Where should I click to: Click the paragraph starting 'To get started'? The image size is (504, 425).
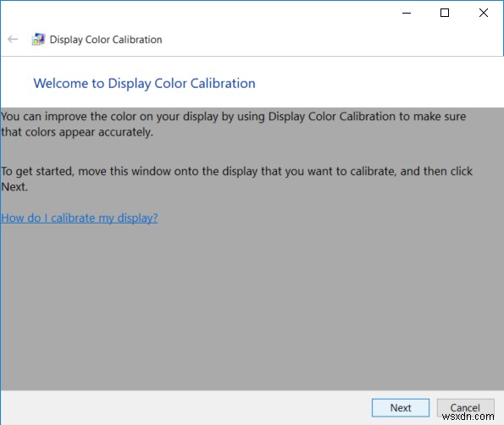tap(236, 179)
